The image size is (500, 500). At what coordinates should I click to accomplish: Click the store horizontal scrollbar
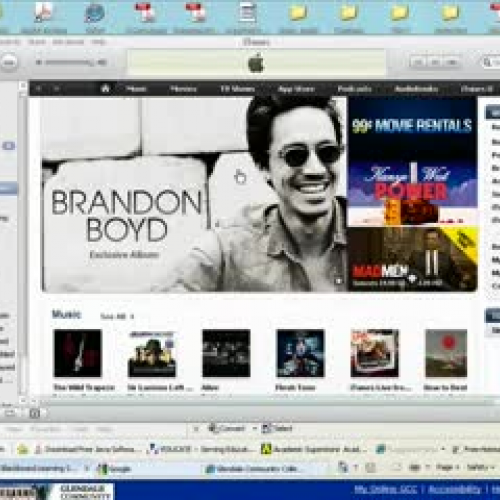pyautogui.click(x=267, y=400)
